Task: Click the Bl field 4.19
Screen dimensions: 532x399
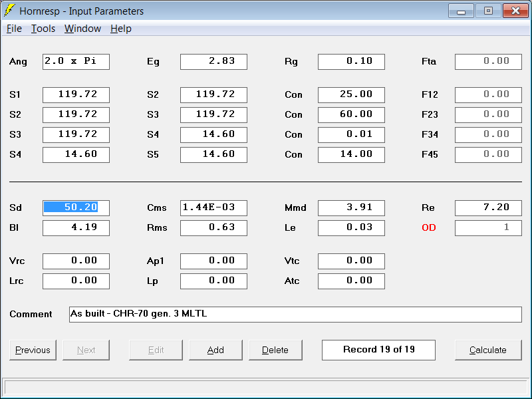Action: [x=76, y=228]
